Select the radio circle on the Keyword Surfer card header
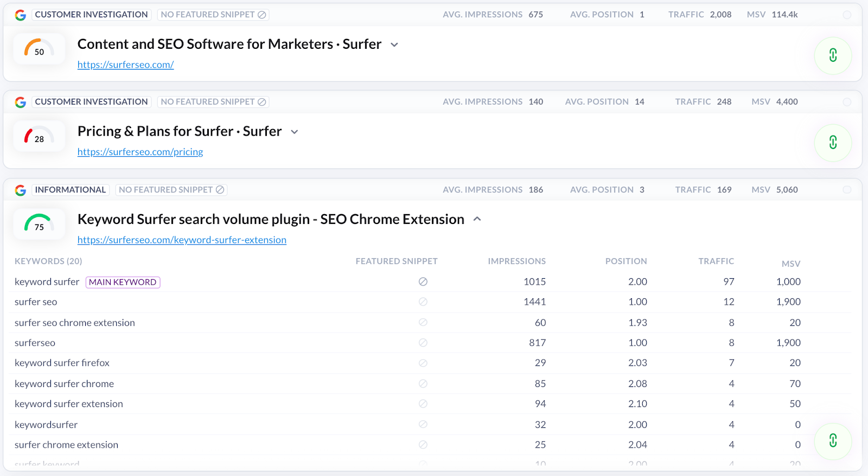 [847, 190]
